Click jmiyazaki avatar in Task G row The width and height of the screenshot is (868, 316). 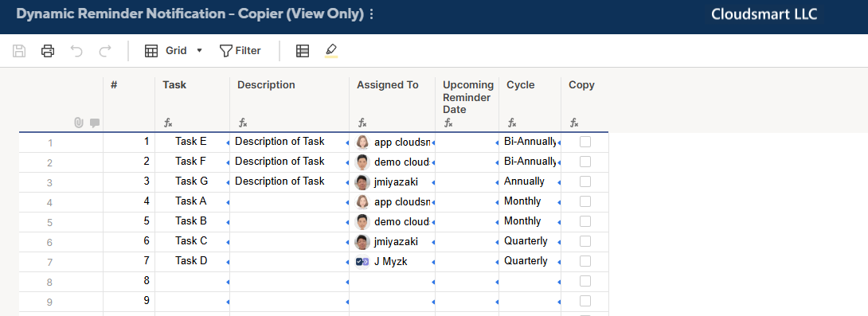click(362, 182)
